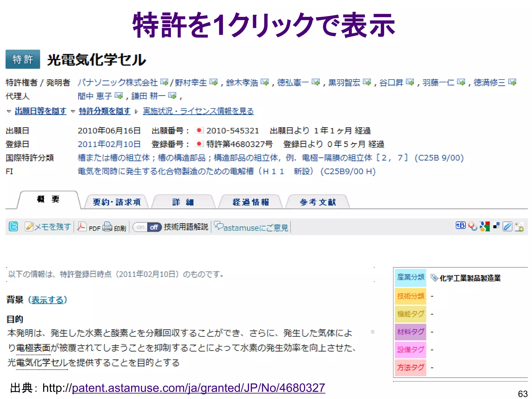
Task: Click the arrow icon after 羽藤一仁
Action: (461, 82)
